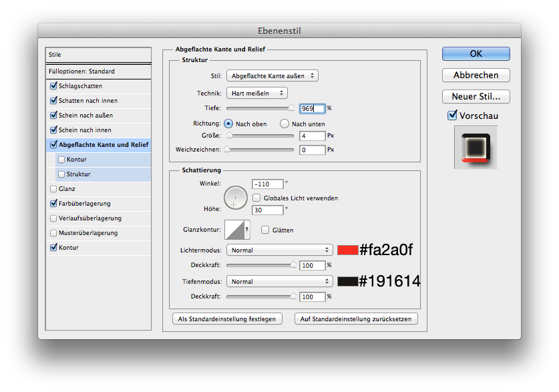Open the Technik dropdown
559x392 pixels.
tap(256, 93)
